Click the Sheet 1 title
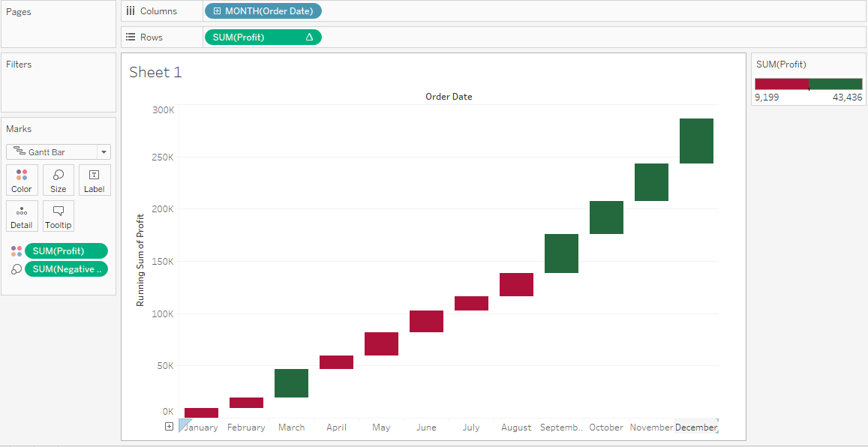The width and height of the screenshot is (868, 447). coord(155,73)
